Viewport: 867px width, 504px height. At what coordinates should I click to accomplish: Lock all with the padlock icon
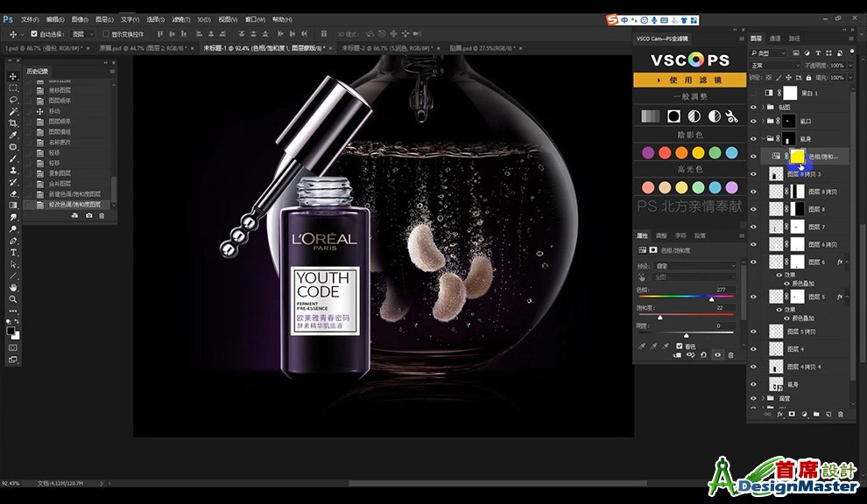tap(808, 78)
